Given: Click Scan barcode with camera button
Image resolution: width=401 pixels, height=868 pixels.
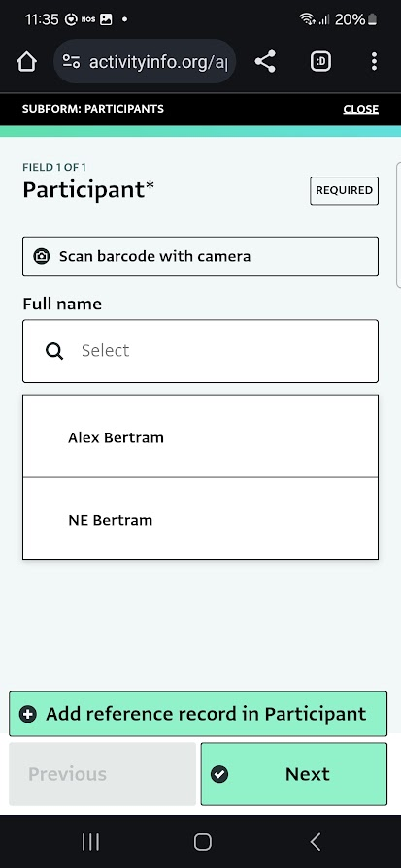Looking at the screenshot, I should tap(200, 256).
